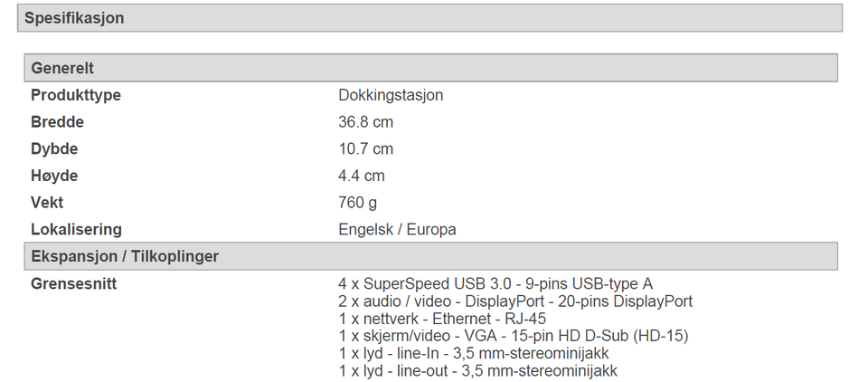The image size is (868, 382).
Task: Click the VGA 15-pin HD D-Sub line
Action: point(513,336)
